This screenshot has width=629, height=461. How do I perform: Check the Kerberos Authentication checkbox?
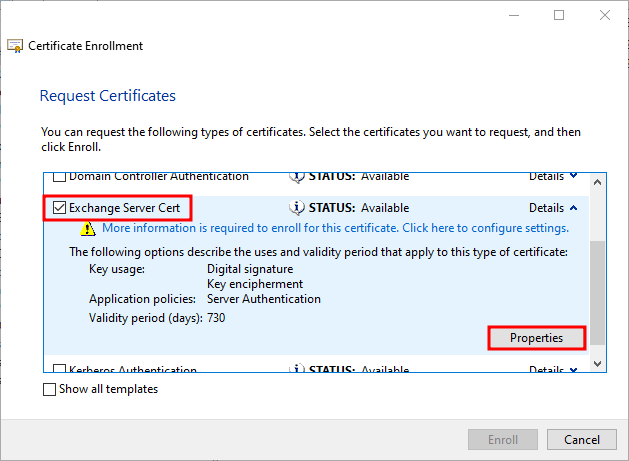[x=59, y=368]
